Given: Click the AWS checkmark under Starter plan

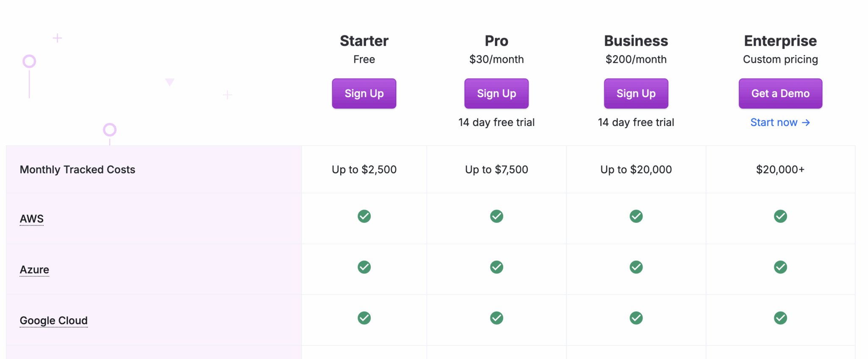Looking at the screenshot, I should click(364, 216).
